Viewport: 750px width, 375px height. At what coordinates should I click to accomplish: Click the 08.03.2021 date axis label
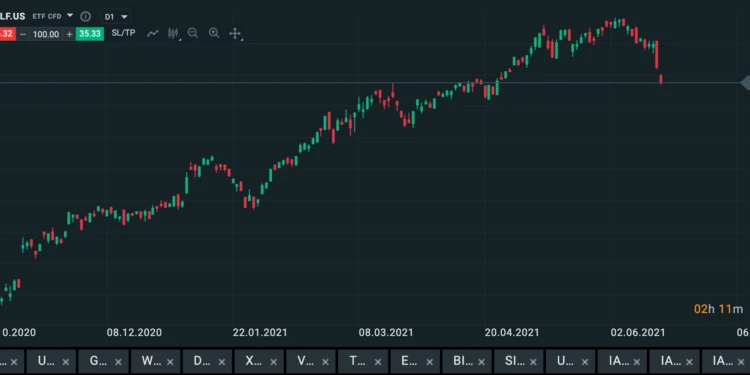(386, 332)
